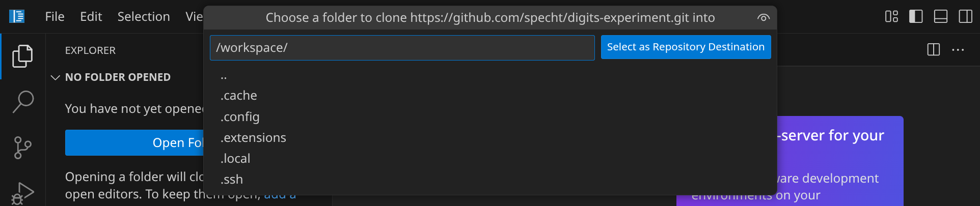Click the Customize Layout icon
This screenshot has width=980, height=206.
pyautogui.click(x=891, y=17)
